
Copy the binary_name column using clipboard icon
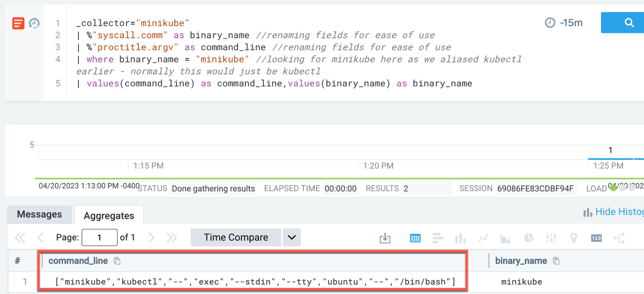[x=556, y=261]
